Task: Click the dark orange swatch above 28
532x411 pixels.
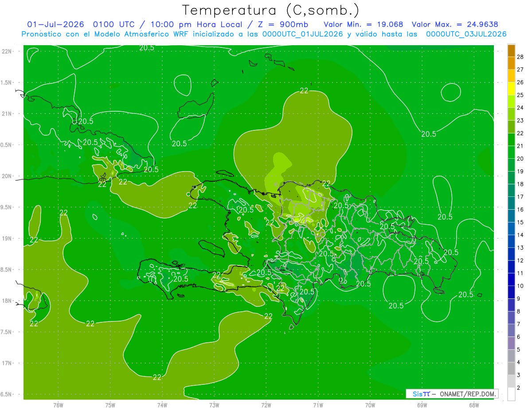Action: point(511,51)
